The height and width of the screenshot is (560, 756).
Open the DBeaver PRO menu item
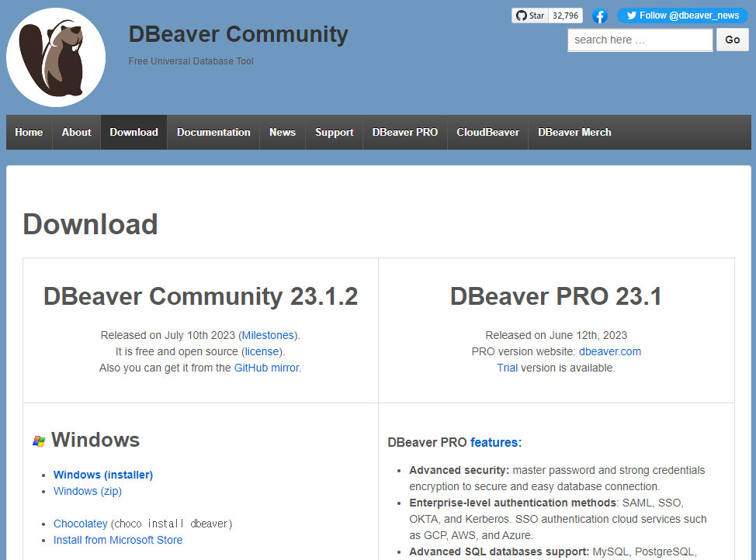405,132
